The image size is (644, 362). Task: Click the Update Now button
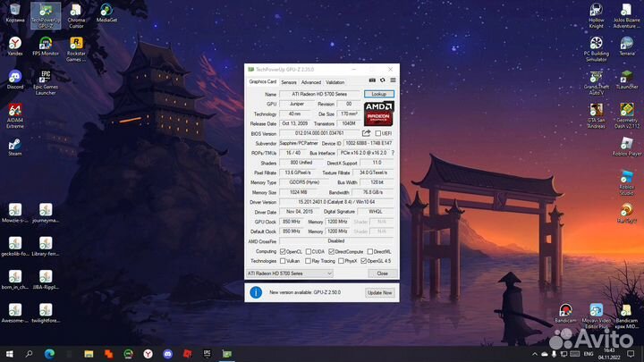coord(378,292)
